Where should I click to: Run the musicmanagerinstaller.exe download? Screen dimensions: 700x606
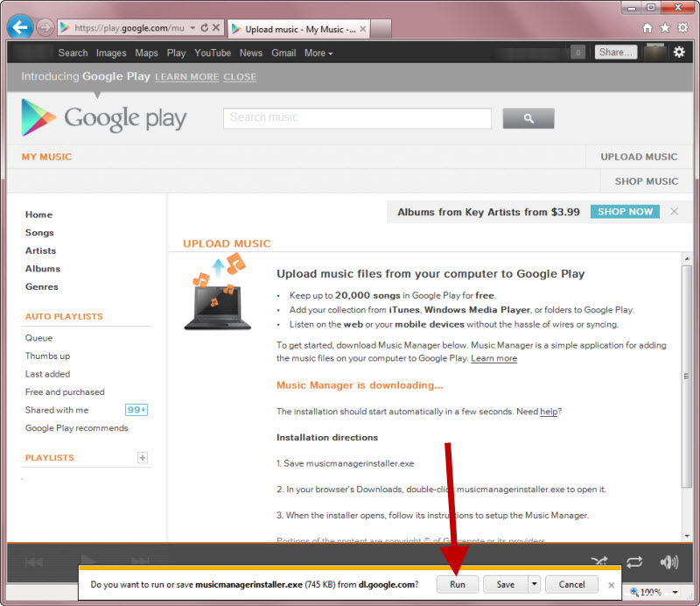458,584
